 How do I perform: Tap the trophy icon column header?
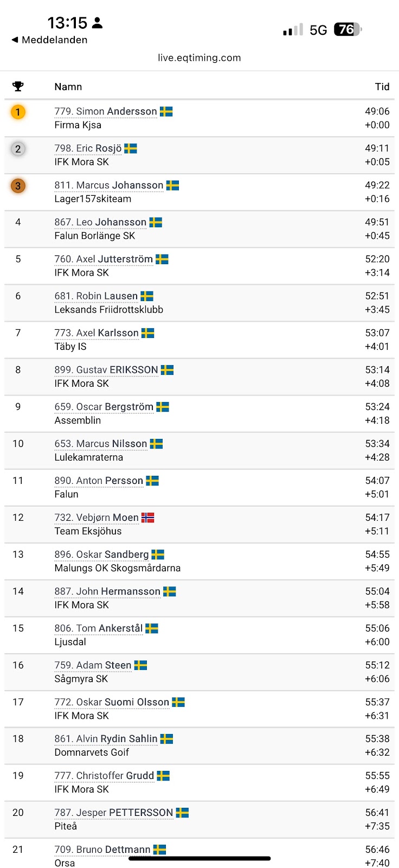click(x=18, y=86)
